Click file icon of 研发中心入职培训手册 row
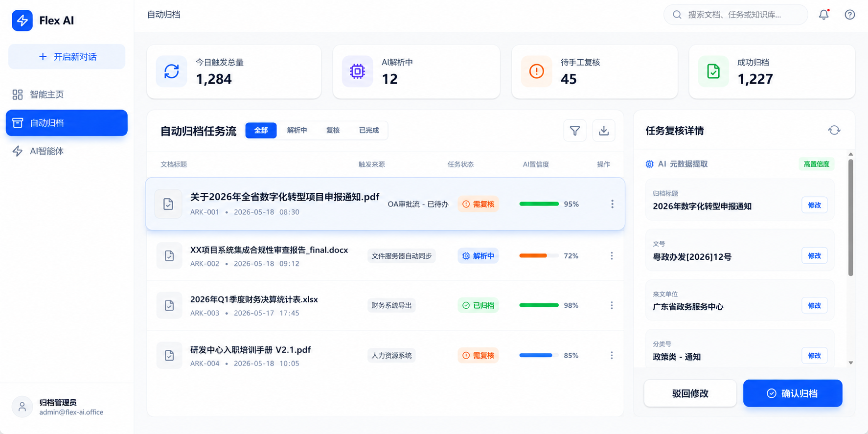This screenshot has width=868, height=434. click(x=169, y=355)
